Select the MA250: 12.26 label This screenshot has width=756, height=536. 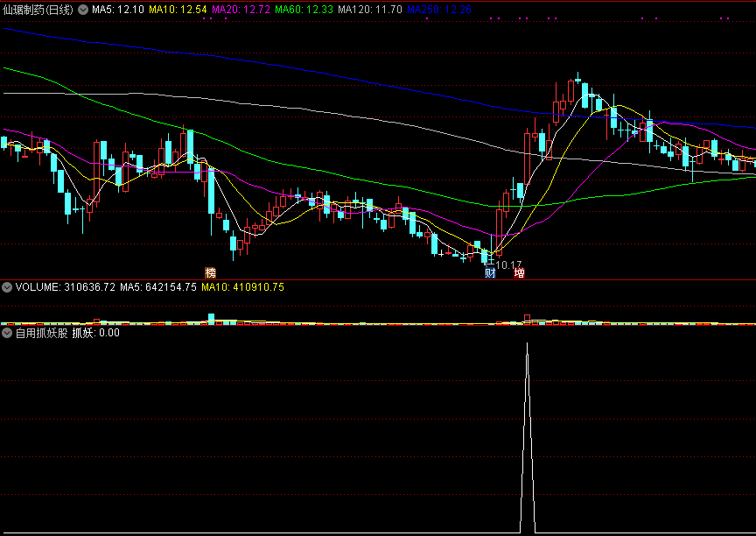(439, 10)
